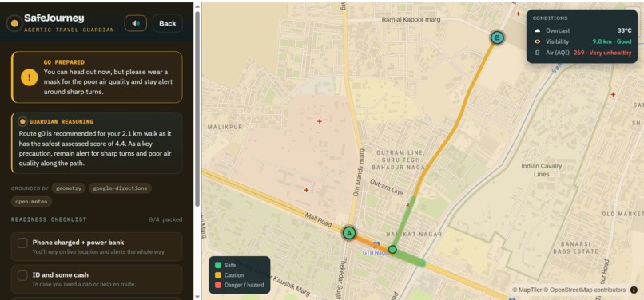Check the ID and some cash box
644x300 pixels.
click(x=22, y=275)
